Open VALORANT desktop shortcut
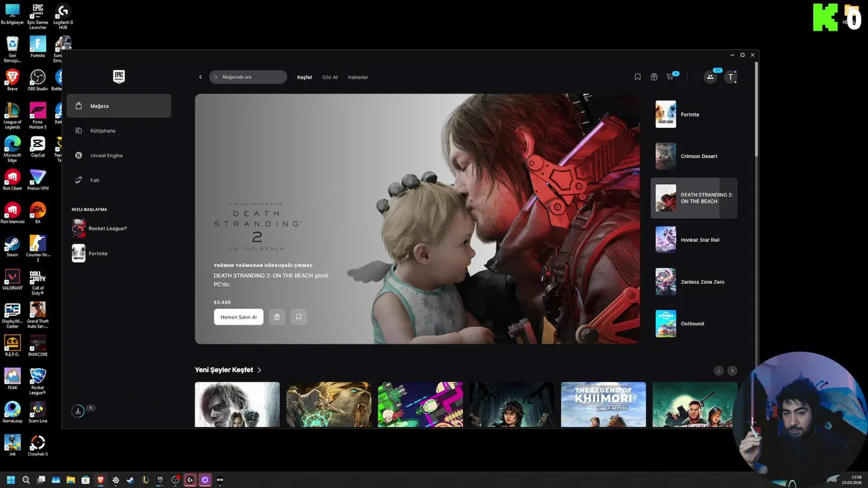This screenshot has width=868, height=488. [12, 279]
